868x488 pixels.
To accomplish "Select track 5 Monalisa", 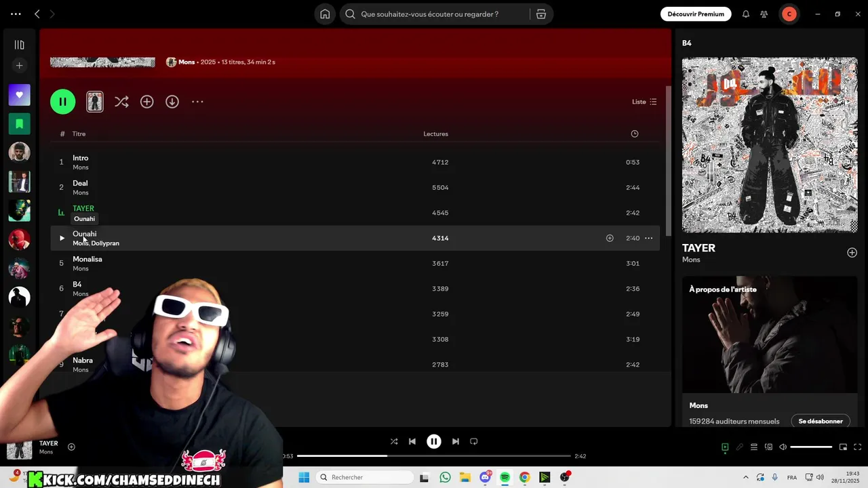I will [x=355, y=263].
